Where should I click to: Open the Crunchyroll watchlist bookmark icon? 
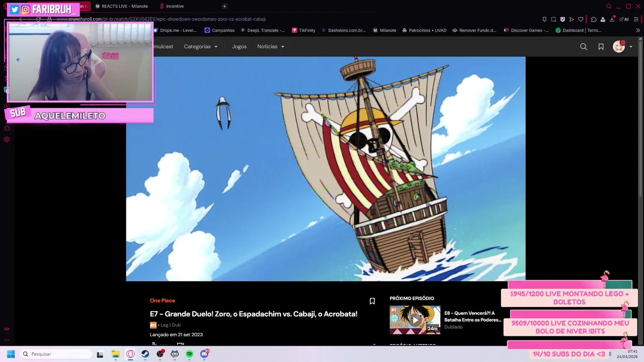601,47
